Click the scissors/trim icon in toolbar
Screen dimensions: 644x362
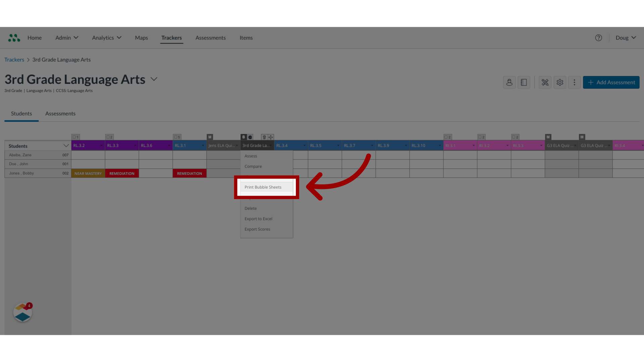(545, 82)
